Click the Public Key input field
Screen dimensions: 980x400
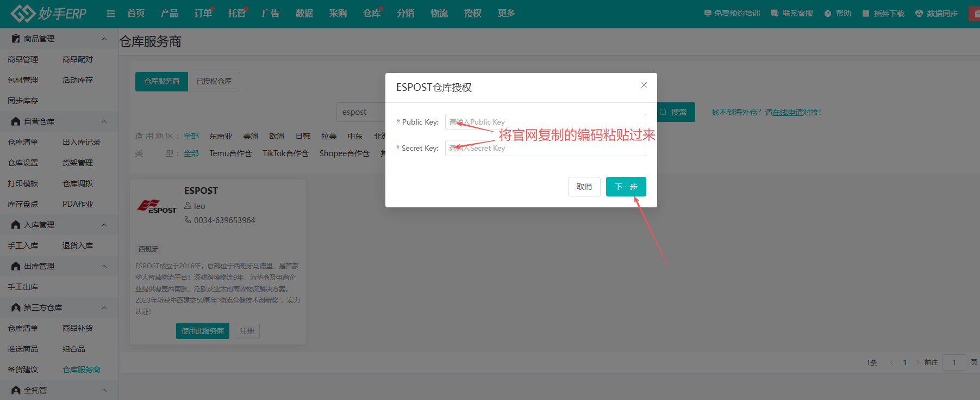pos(545,122)
